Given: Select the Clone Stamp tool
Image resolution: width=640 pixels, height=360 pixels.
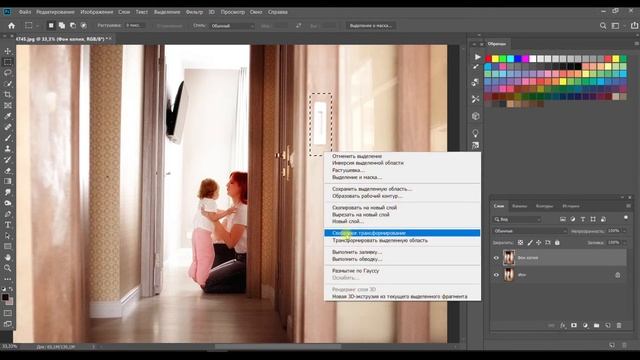Looking at the screenshot, I should (8, 149).
